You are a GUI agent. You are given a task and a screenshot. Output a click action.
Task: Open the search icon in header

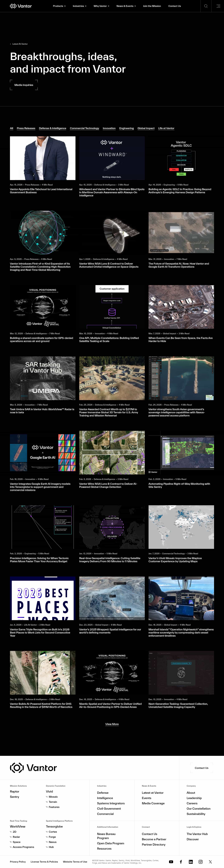click(206, 6)
